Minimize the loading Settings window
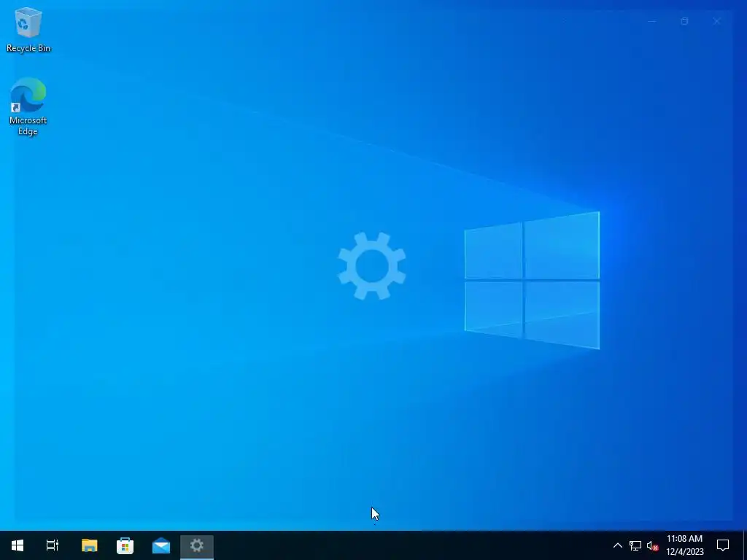The height and width of the screenshot is (560, 747). tap(651, 21)
